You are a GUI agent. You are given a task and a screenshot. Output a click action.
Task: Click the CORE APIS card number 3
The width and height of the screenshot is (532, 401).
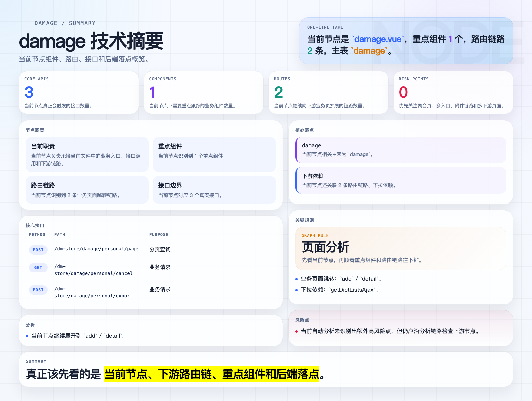click(29, 92)
